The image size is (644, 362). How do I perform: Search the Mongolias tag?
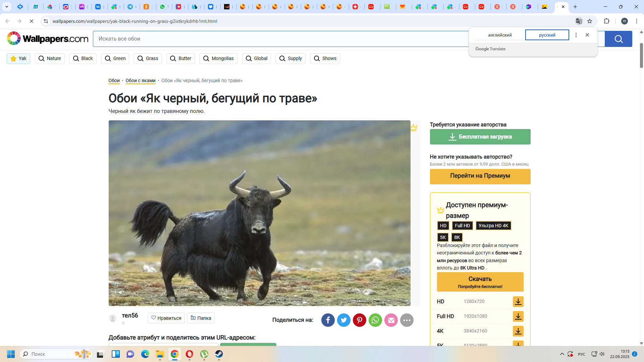tap(218, 58)
